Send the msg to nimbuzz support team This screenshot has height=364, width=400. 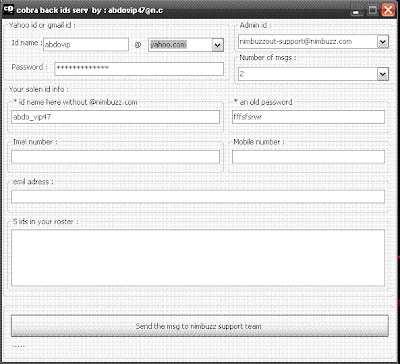click(200, 326)
